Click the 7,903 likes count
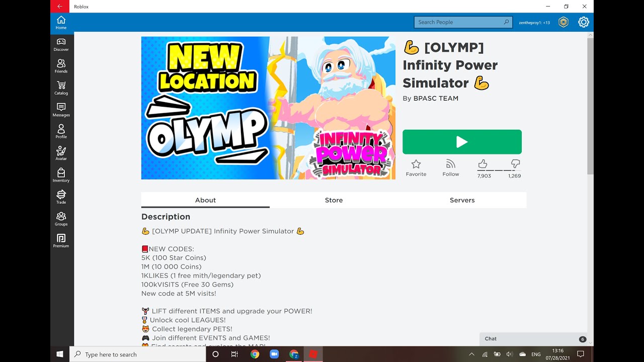 [x=484, y=176]
